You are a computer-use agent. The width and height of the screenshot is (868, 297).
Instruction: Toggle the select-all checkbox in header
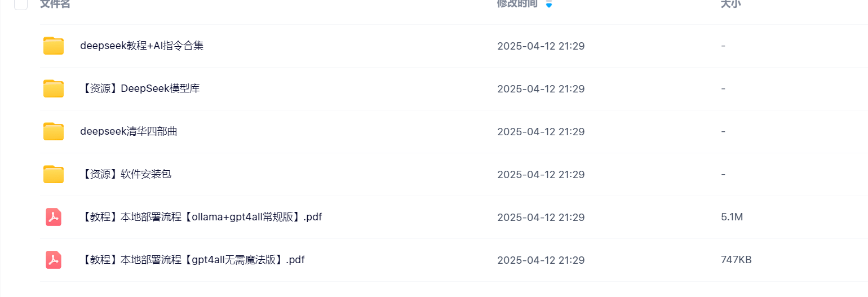click(x=21, y=3)
